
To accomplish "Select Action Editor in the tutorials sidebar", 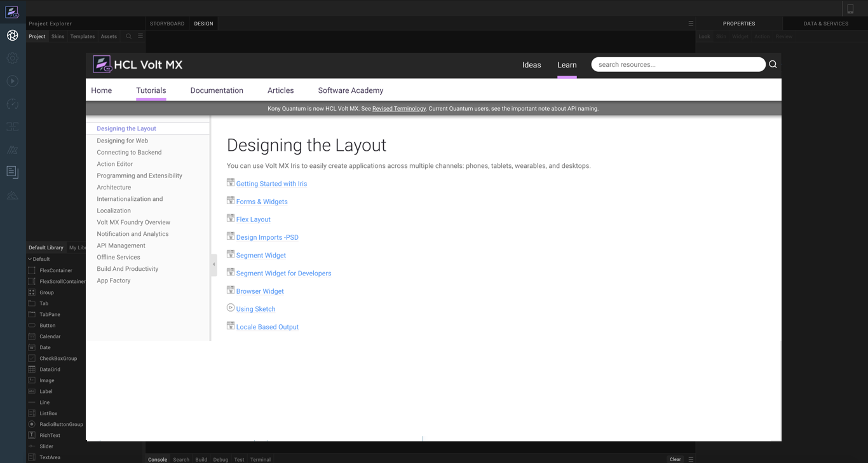I will 115,164.
